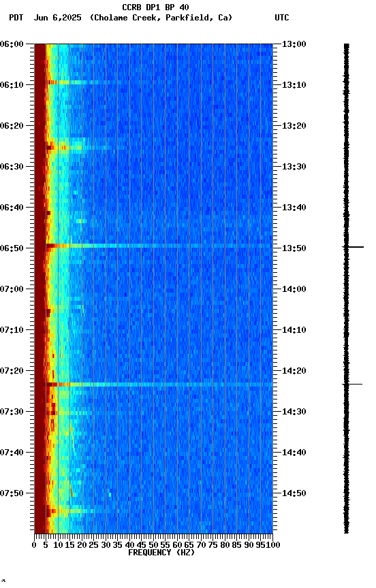Click the 13:50 UTC time label
The height and width of the screenshot is (588, 376).
294,248
